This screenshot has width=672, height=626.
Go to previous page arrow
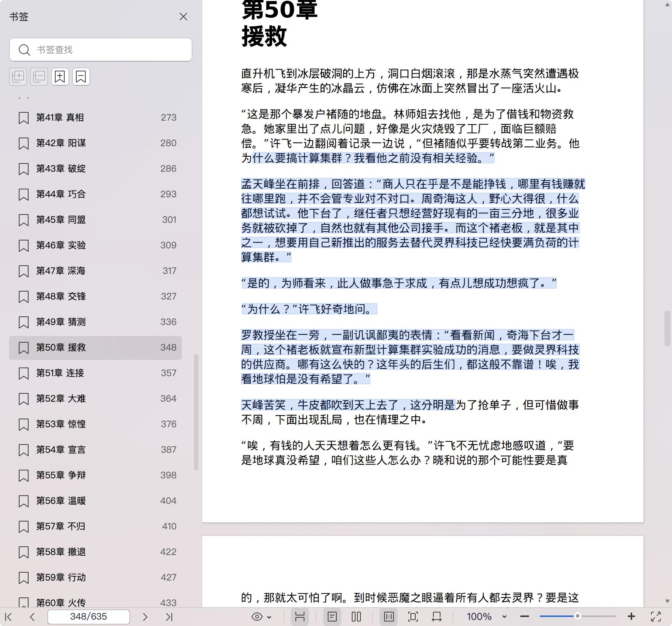32,617
